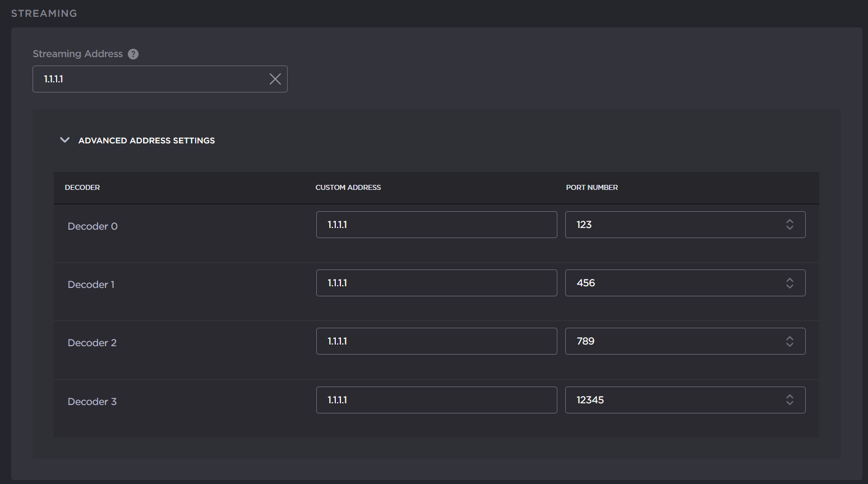
Task: Click the stepper arrows on Decoder 1 port
Action: coord(789,283)
